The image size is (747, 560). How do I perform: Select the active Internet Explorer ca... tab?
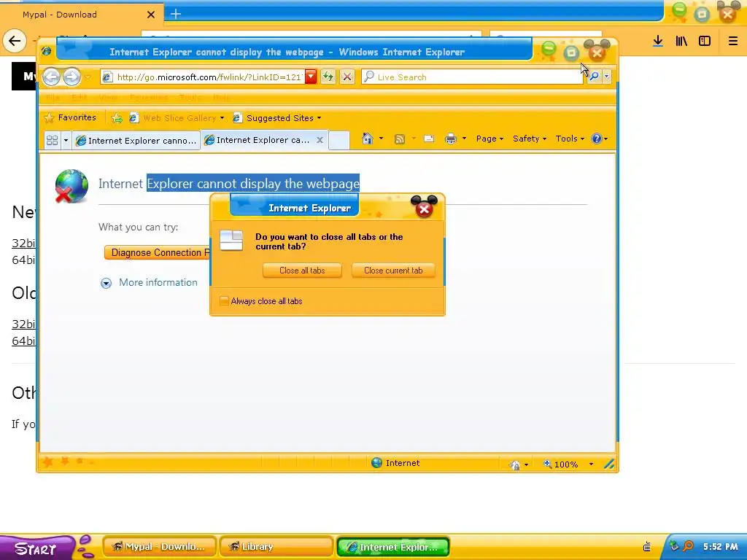(x=258, y=140)
